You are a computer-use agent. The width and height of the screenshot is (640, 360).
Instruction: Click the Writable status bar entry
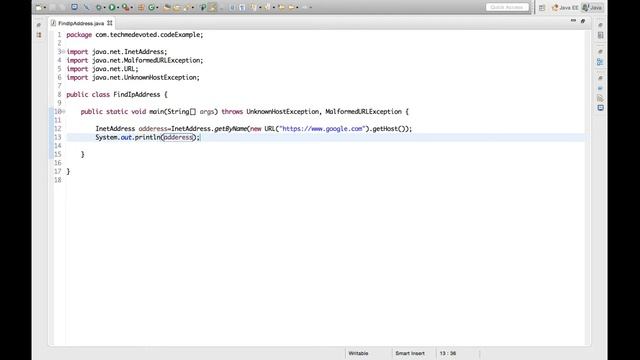point(358,353)
